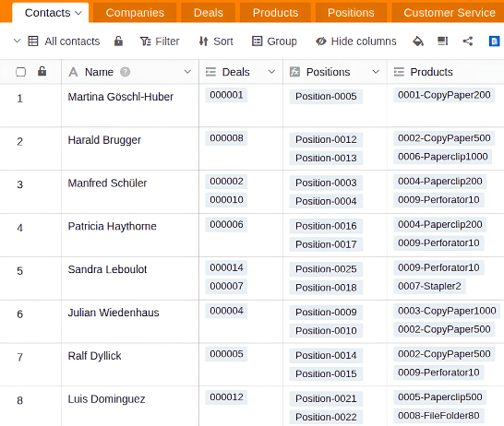The height and width of the screenshot is (426, 504).
Task: Click the help question mark beside Name
Action: pos(125,72)
